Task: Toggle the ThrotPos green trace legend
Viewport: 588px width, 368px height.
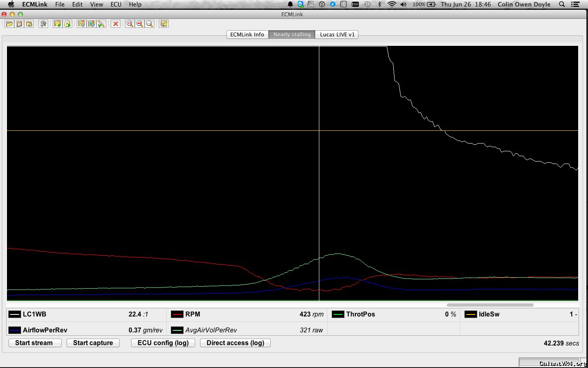Action: [338, 314]
